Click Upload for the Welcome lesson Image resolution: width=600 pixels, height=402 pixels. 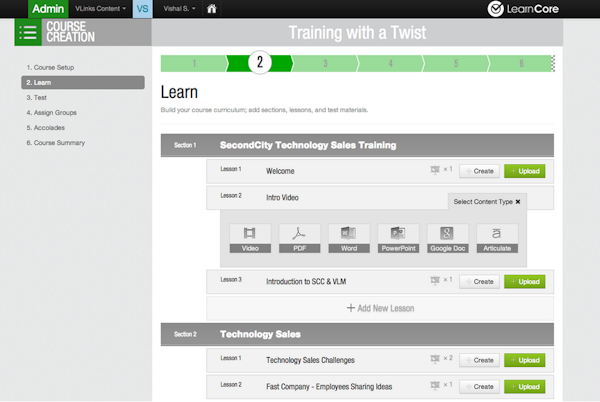[x=525, y=171]
